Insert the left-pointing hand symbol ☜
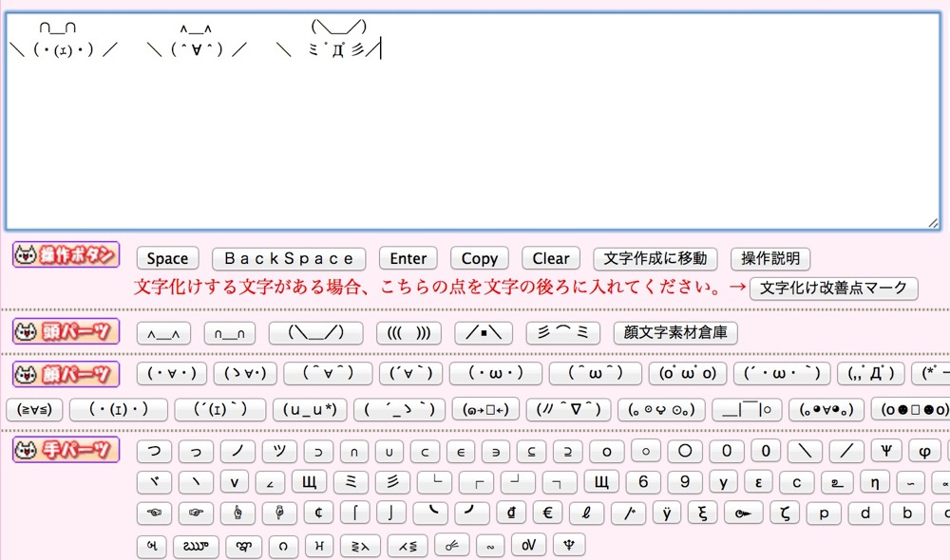This screenshot has height=560, width=950. (154, 513)
